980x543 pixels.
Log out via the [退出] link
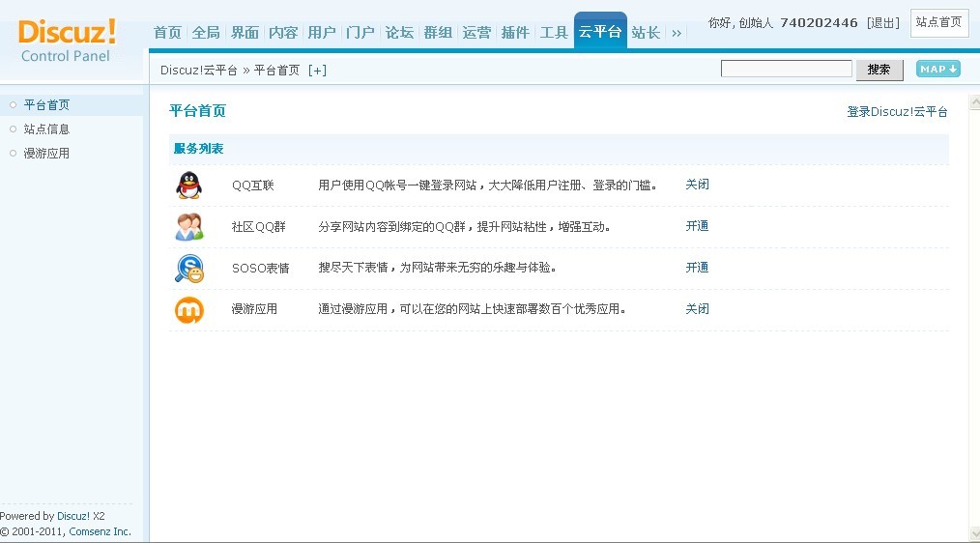point(883,23)
